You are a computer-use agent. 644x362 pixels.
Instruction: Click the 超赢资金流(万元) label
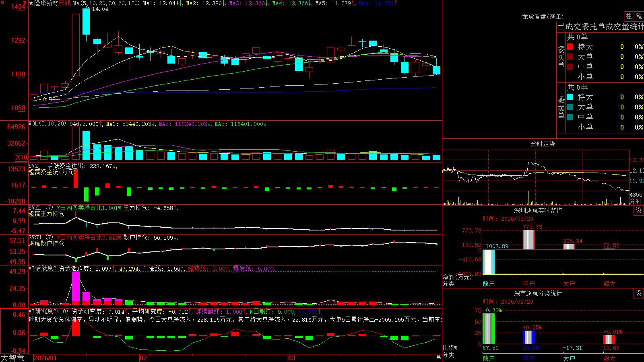coord(52,172)
